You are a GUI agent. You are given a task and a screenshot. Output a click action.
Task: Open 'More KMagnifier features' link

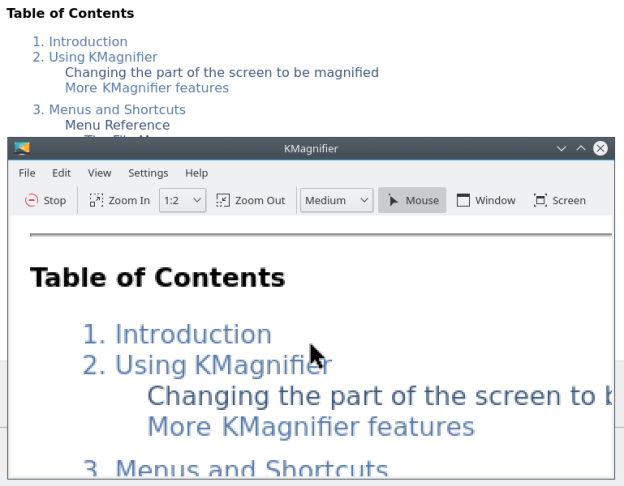click(146, 88)
